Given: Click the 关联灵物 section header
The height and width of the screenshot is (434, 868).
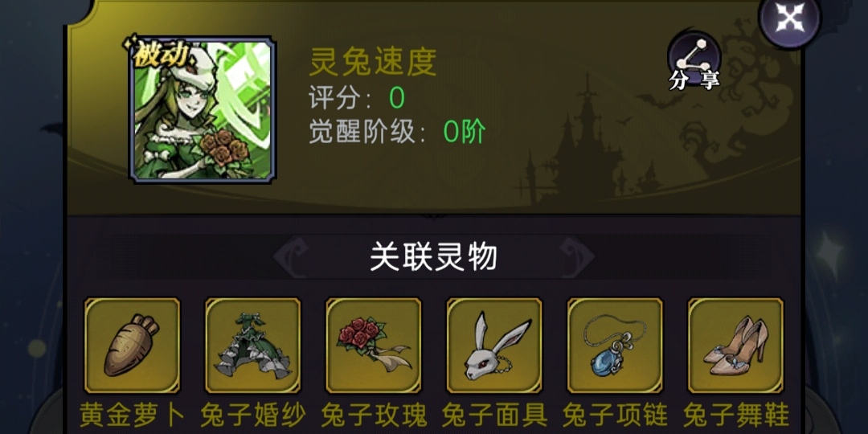Looking at the screenshot, I should click(433, 257).
